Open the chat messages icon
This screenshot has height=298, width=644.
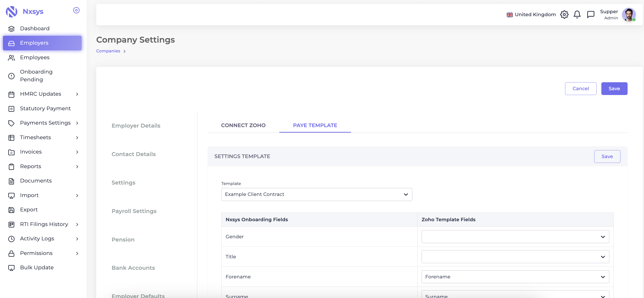pos(590,15)
